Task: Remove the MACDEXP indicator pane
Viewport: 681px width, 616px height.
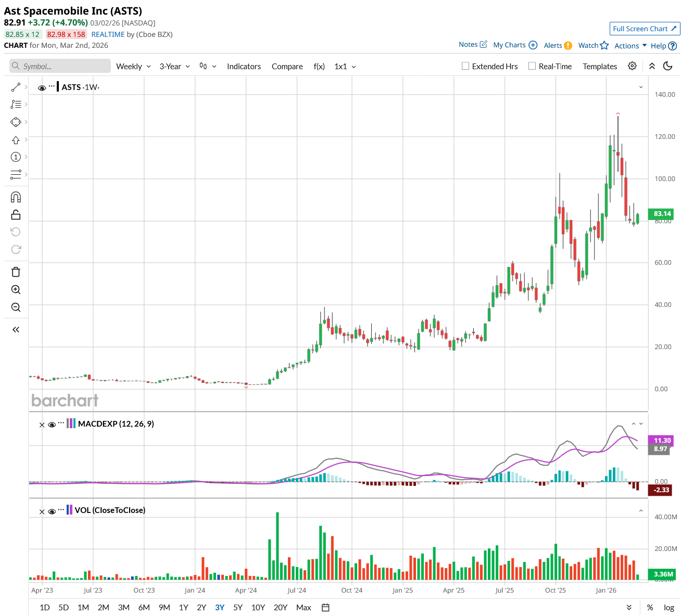Action: point(42,425)
